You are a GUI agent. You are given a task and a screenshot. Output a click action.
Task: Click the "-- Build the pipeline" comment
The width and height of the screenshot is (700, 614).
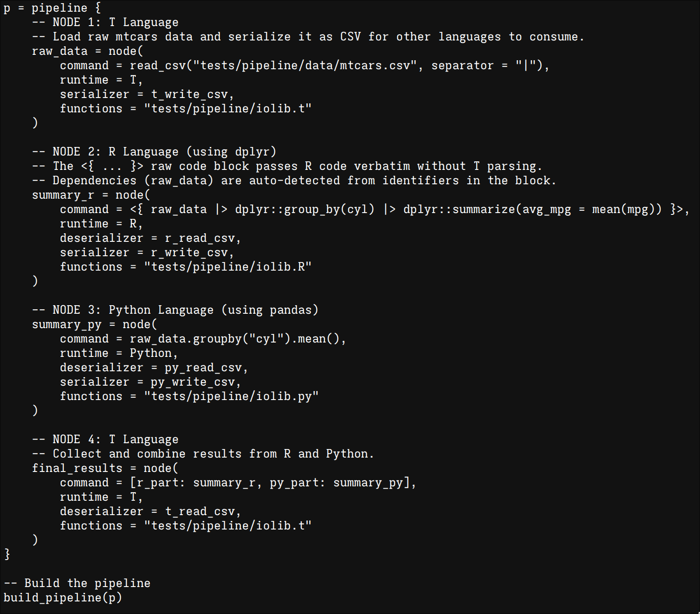click(x=77, y=583)
